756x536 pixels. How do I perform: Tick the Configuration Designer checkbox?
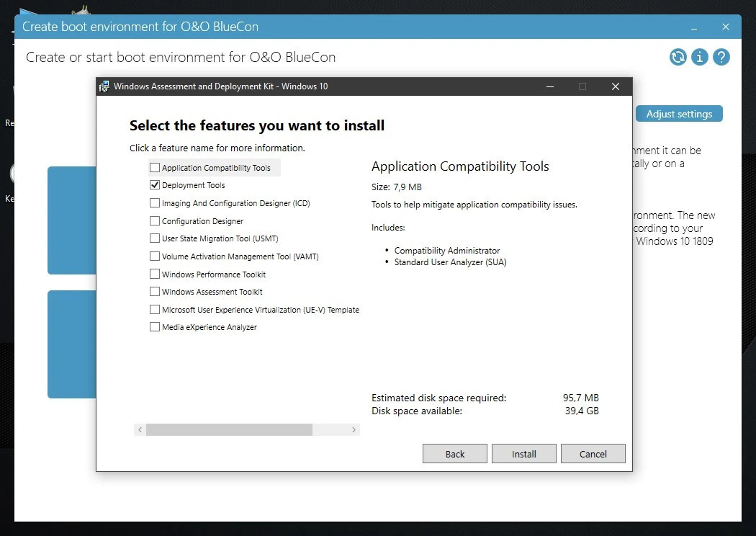[155, 220]
